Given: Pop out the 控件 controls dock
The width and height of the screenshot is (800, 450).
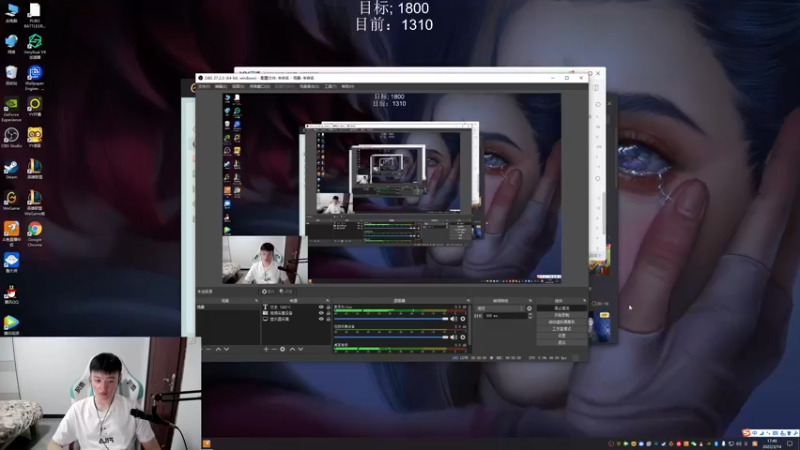Looking at the screenshot, I should point(585,301).
